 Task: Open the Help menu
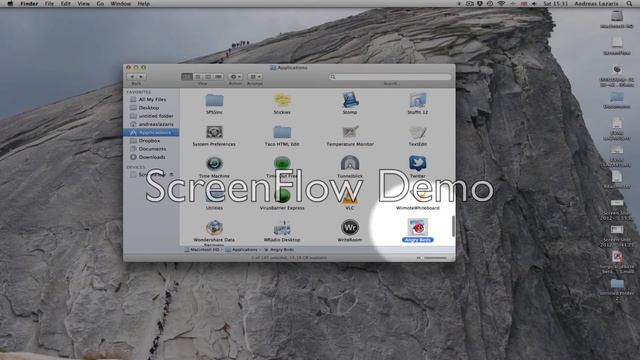[144, 4]
